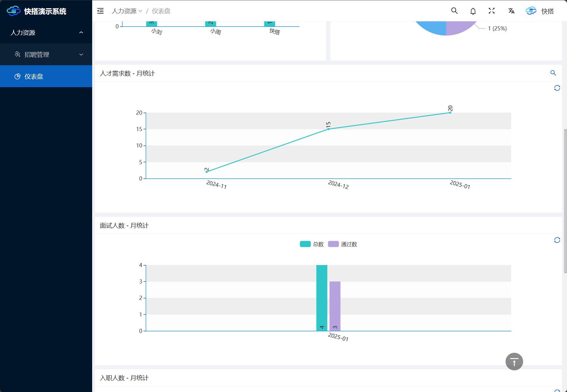Open the notifications bell
567x392 pixels.
coord(473,11)
